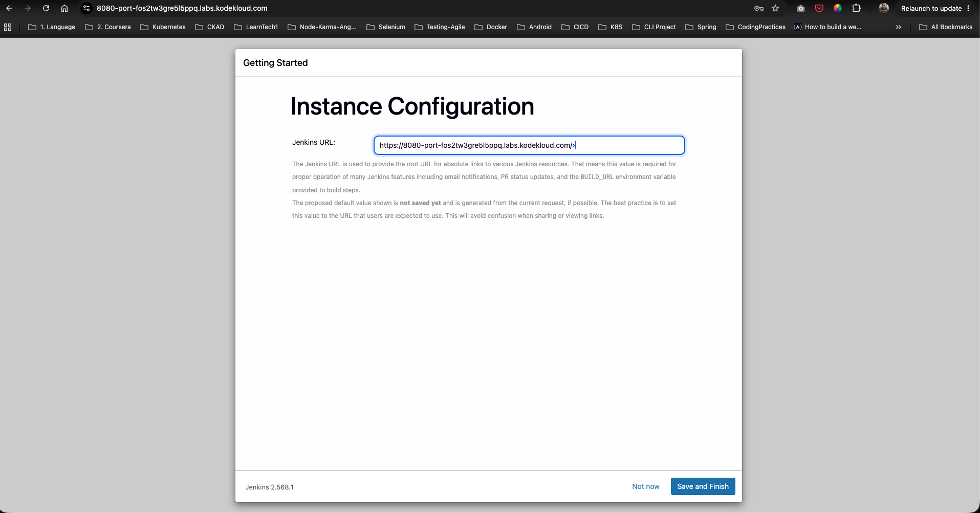Click the browser back arrow

point(9,8)
